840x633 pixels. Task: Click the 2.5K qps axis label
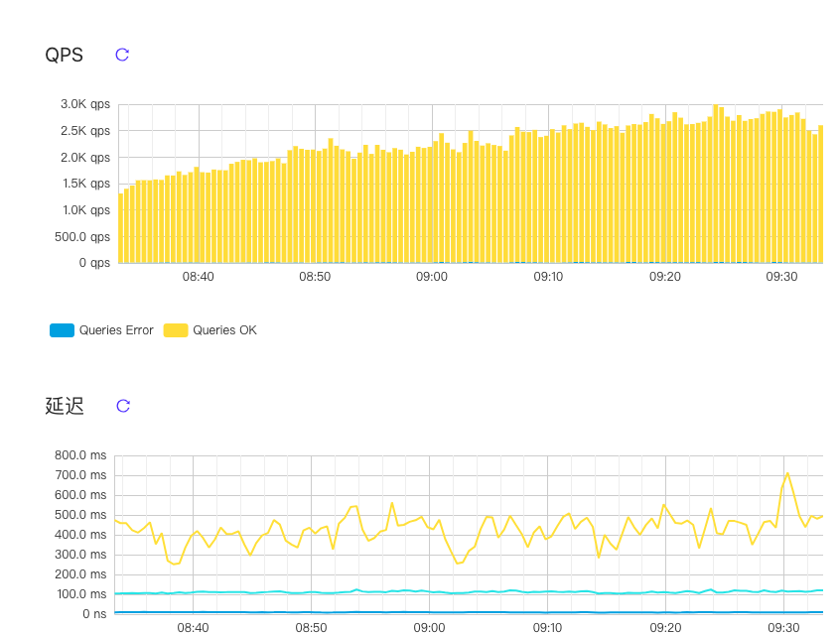[85, 131]
